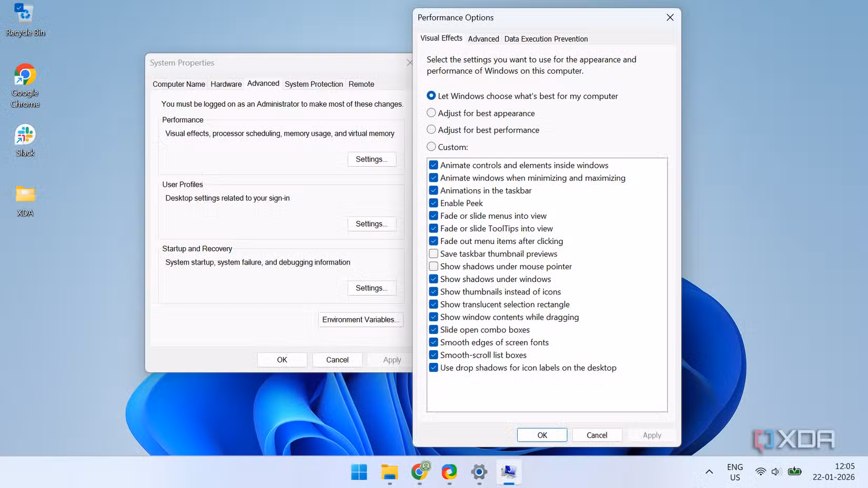Screen dimensions: 868x488
Task: Enable Save taskbar thumbnail previews
Action: [433, 253]
